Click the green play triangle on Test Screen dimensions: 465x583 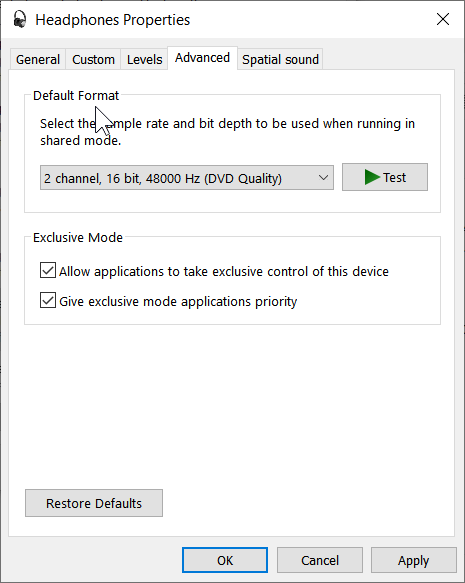[372, 177]
